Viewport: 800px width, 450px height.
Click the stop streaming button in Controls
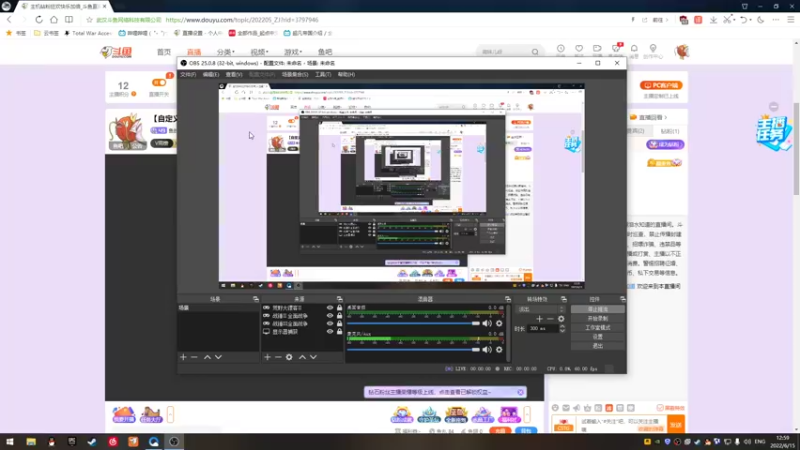[597, 309]
